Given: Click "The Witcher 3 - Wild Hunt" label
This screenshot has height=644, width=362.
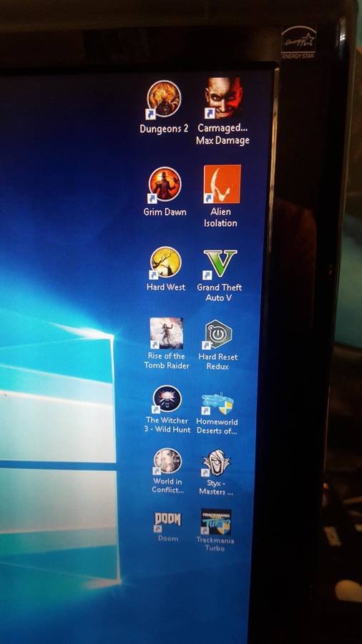Looking at the screenshot, I should 168,425.
